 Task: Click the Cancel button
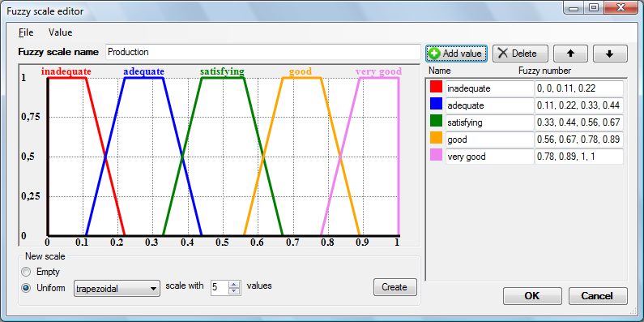click(x=598, y=296)
